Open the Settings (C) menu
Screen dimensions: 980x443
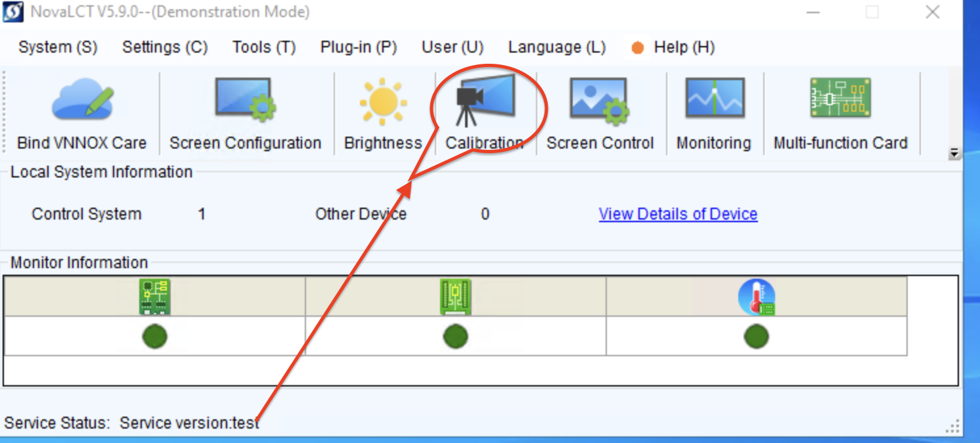(x=165, y=47)
